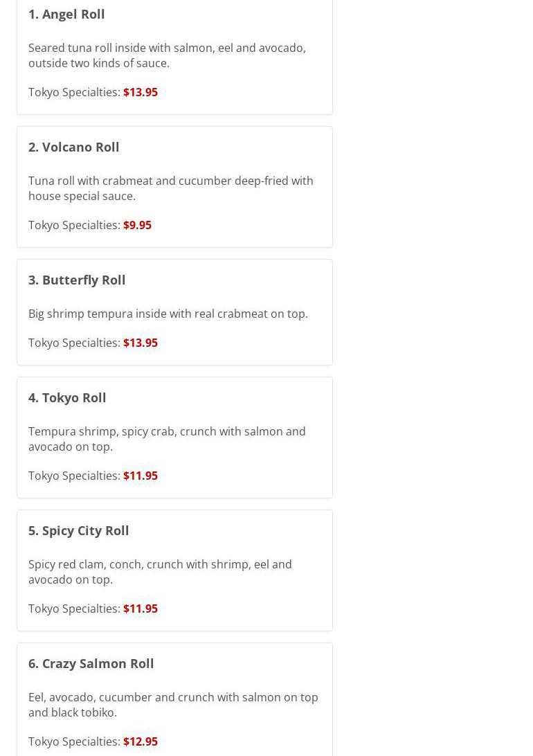533x756 pixels.
Task: Click the Tempura shrimp, spicy crab description
Action: (168, 439)
